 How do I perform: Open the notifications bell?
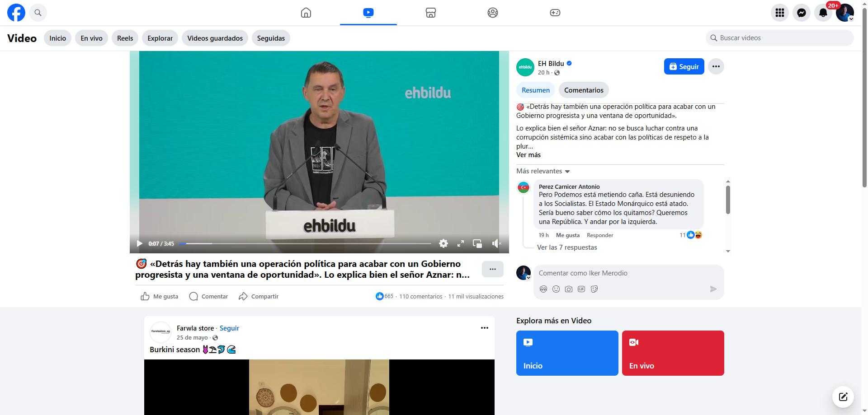click(823, 13)
